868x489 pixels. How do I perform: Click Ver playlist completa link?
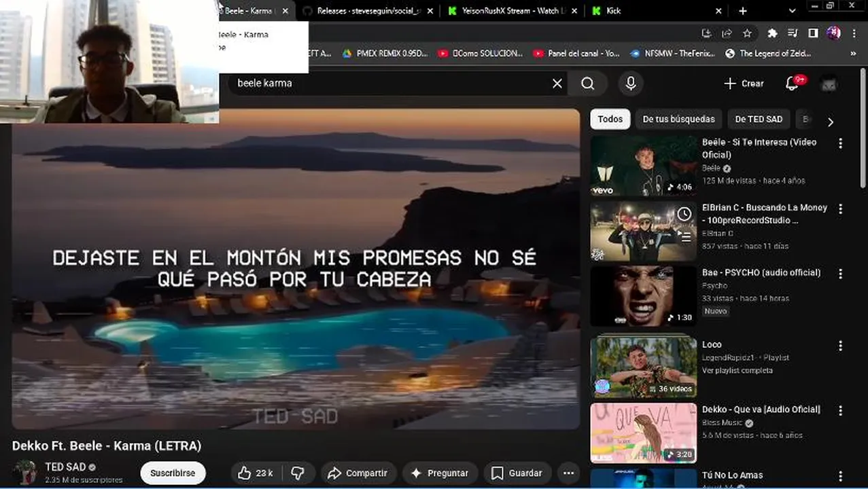pyautogui.click(x=737, y=370)
